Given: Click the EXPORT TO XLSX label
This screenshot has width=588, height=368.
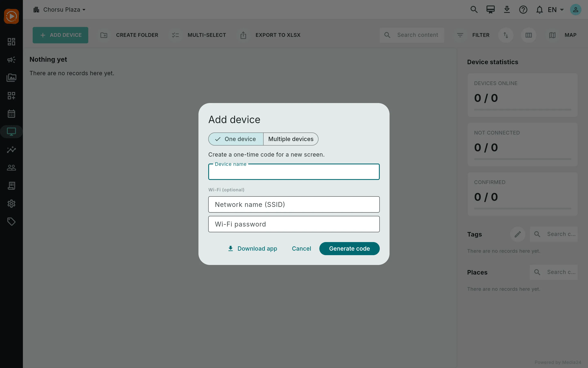Looking at the screenshot, I should [x=278, y=35].
